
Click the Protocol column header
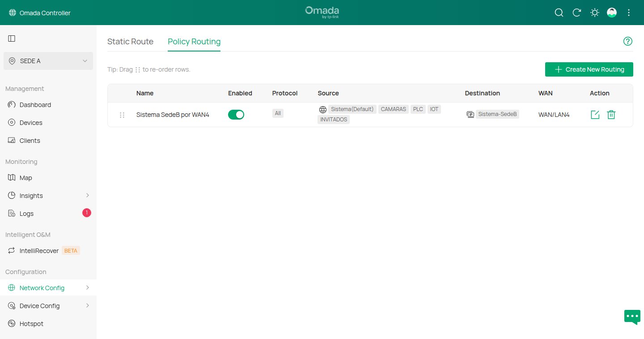click(285, 93)
